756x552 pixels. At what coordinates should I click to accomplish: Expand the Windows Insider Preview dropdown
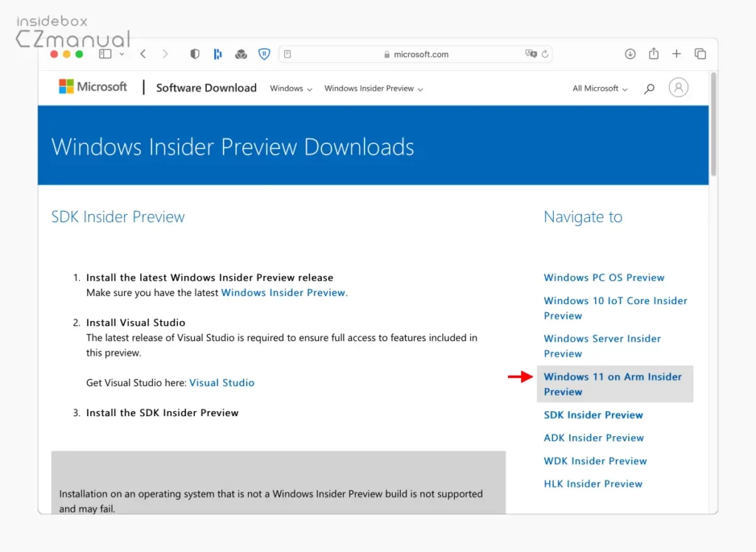pos(374,89)
